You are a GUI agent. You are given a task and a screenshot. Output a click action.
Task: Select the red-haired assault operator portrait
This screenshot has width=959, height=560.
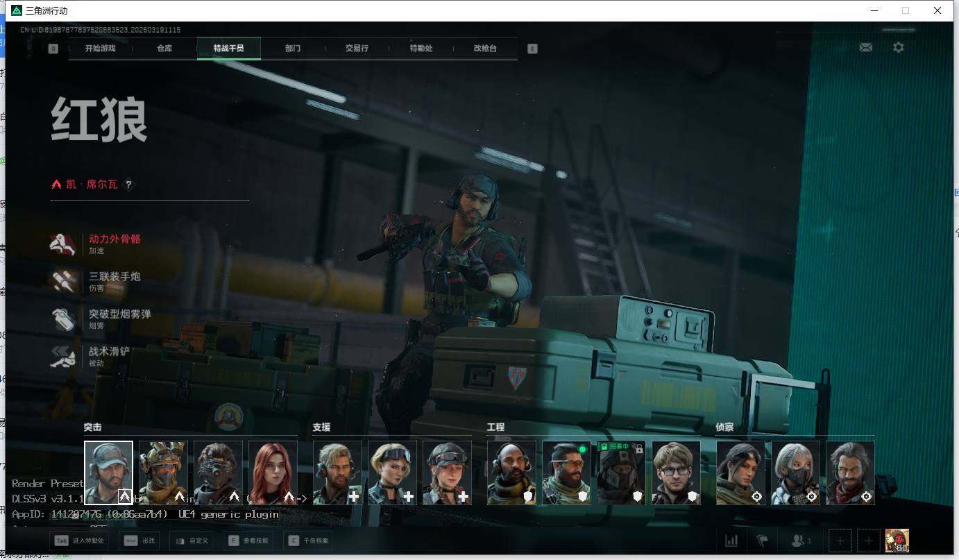click(x=273, y=473)
